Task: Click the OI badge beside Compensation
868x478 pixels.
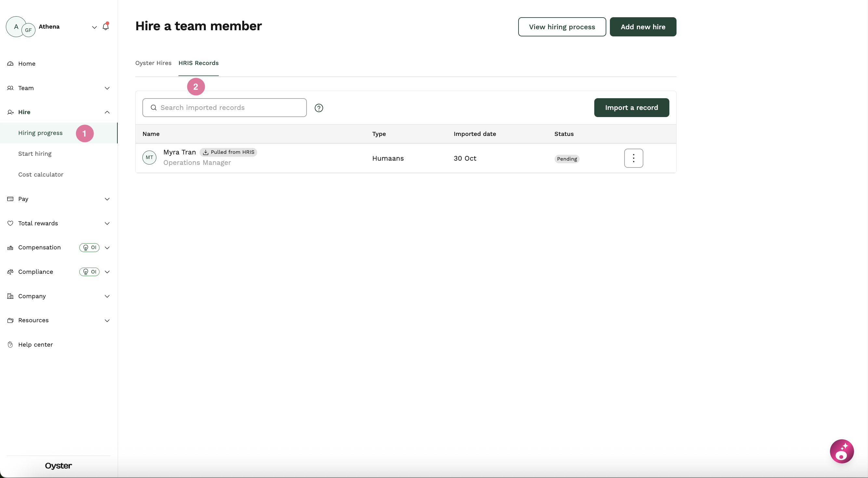Action: point(89,247)
